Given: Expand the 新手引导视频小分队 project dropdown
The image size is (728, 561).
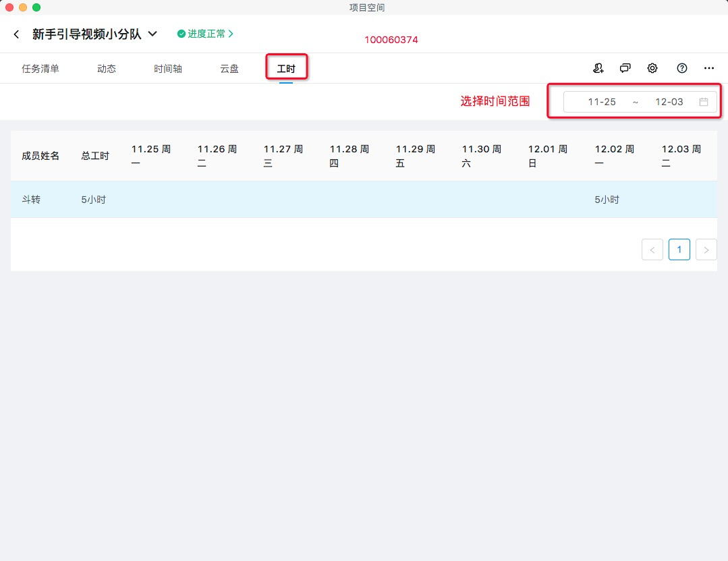Looking at the screenshot, I should [152, 34].
